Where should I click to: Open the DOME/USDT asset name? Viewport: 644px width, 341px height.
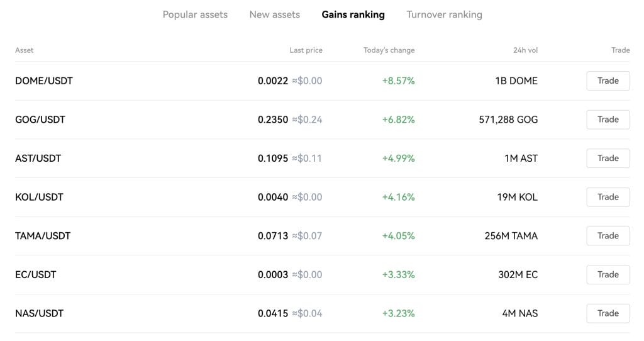(x=44, y=81)
